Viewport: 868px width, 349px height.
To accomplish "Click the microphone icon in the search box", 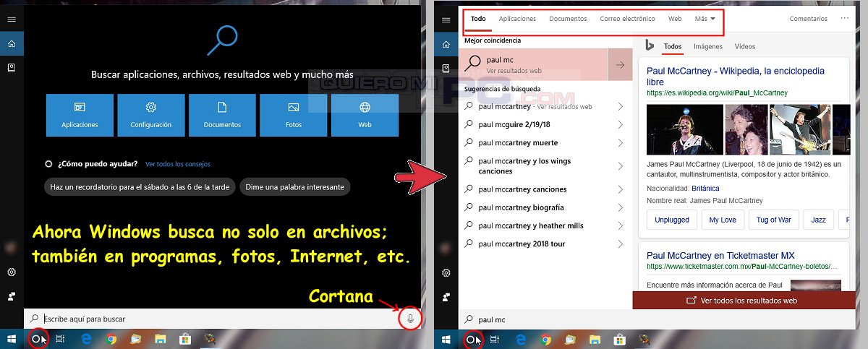I will (410, 319).
